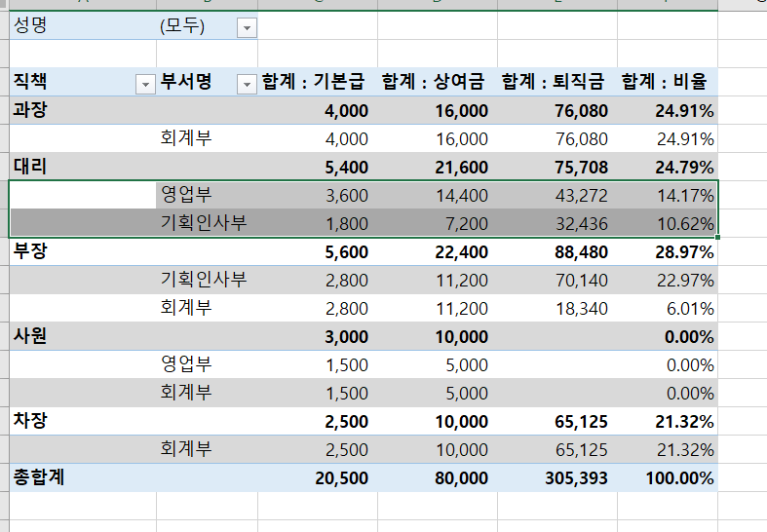
Task: Select the 합계 : 퇴직금 column header
Action: (x=556, y=83)
